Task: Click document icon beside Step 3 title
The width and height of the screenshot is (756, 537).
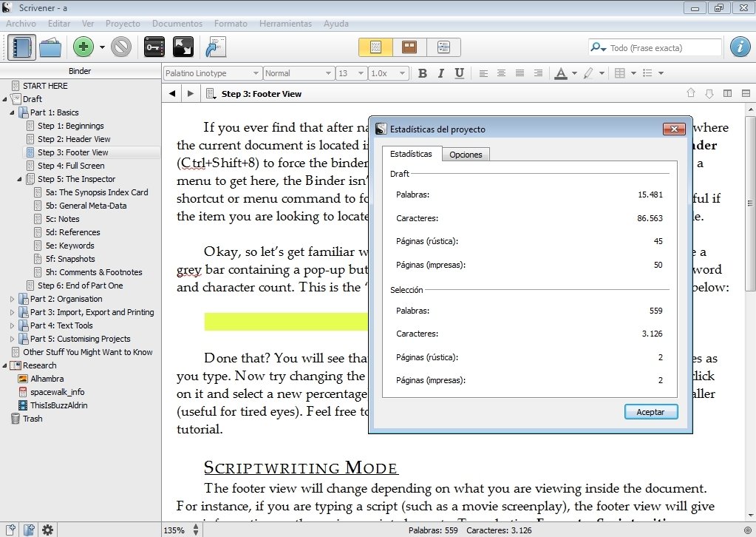Action: pos(211,94)
